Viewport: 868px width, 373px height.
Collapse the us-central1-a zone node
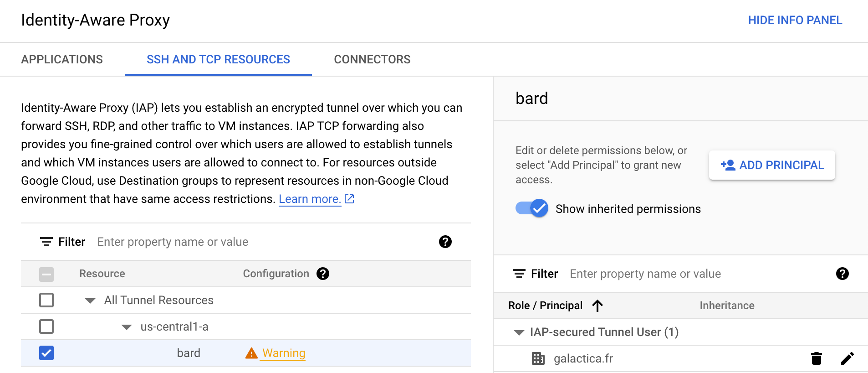[x=127, y=327]
